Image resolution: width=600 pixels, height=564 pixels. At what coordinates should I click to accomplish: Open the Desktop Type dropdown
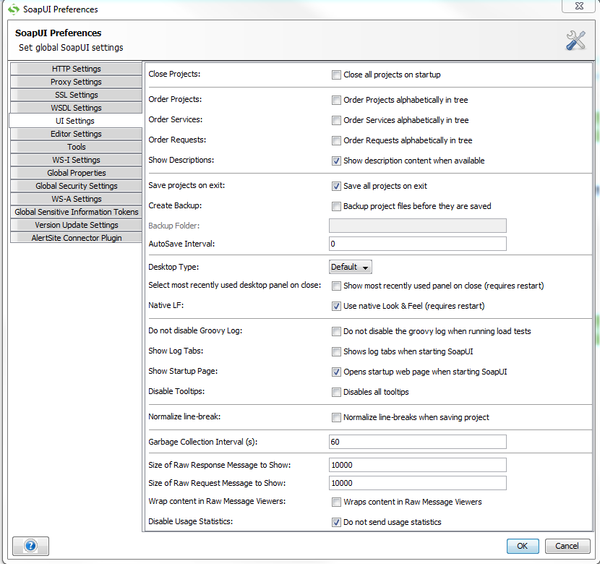click(x=350, y=267)
